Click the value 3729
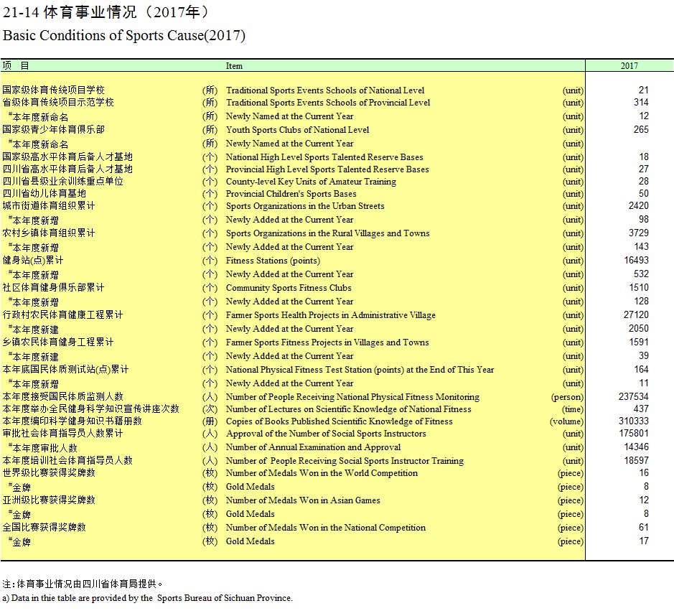 [x=638, y=233]
